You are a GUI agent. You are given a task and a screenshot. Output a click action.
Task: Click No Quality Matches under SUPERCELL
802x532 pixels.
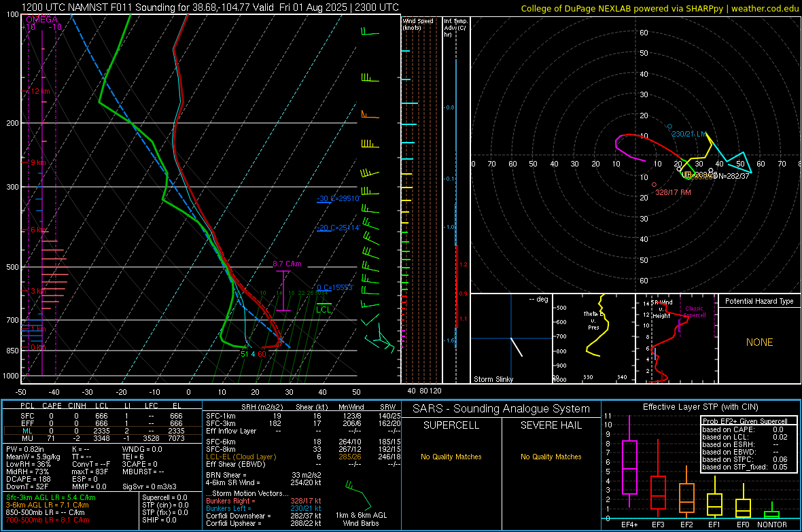click(451, 457)
